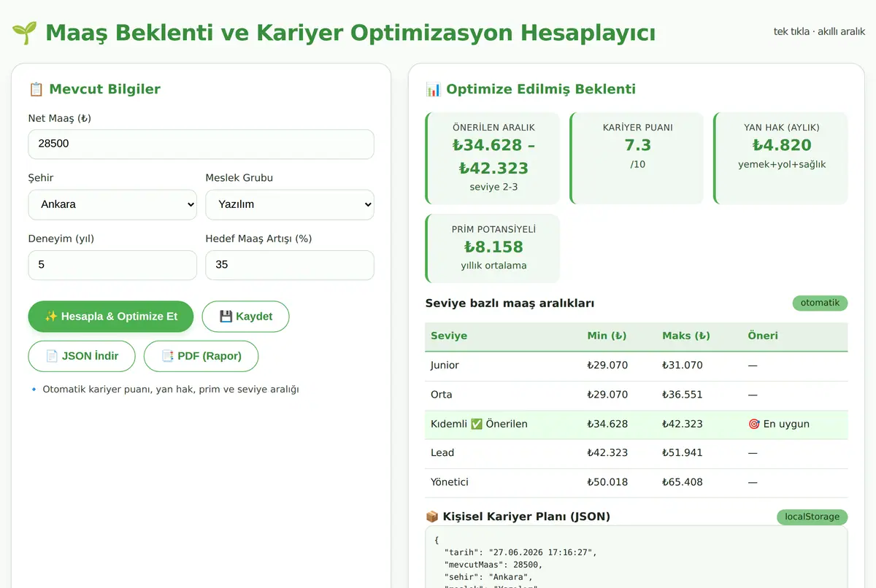Viewport: 876px width, 588px height.
Task: Click the "tarih" line in the JSON output
Action: 520,553
